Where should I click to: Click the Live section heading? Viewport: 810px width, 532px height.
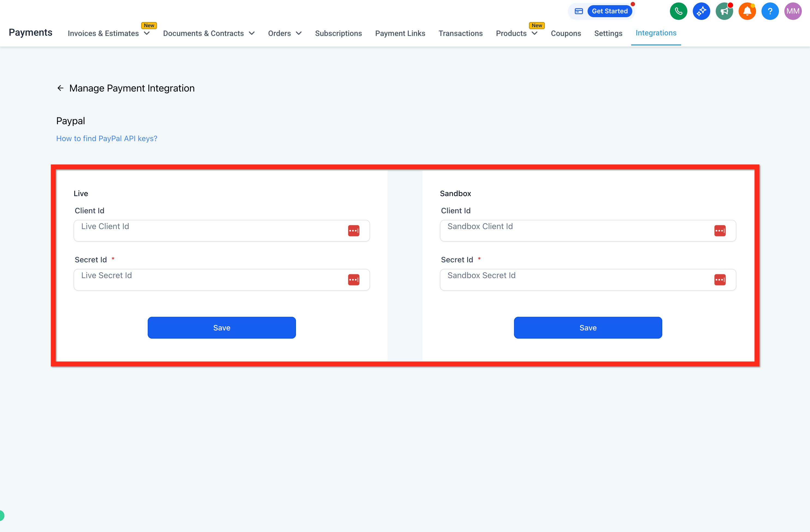(x=81, y=194)
